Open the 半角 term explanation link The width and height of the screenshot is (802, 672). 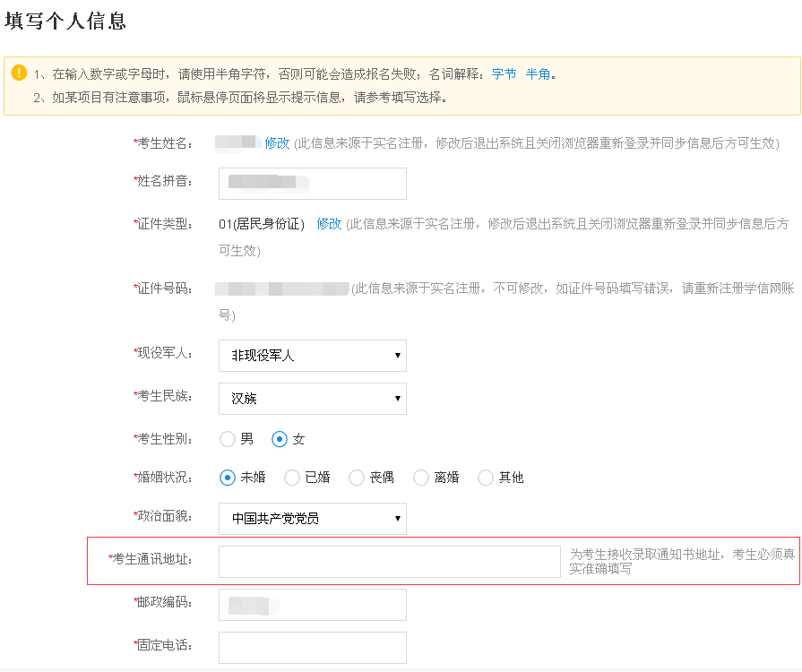pyautogui.click(x=538, y=74)
